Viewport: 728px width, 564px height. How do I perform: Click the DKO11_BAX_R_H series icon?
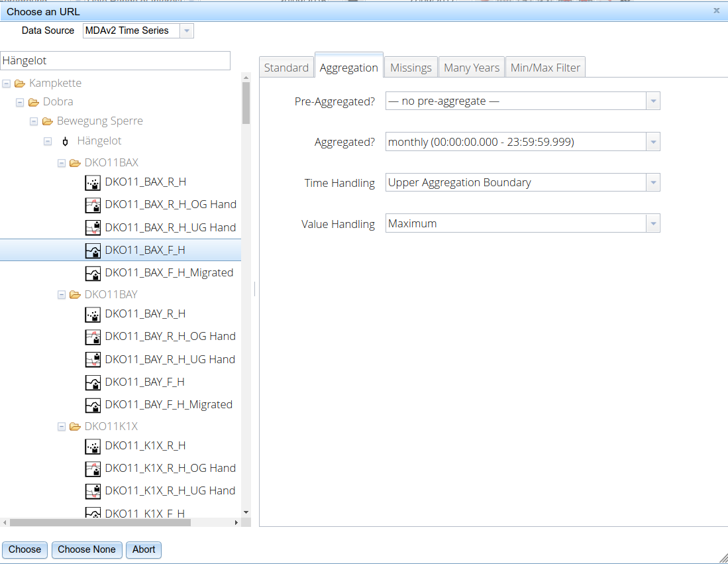coord(93,182)
